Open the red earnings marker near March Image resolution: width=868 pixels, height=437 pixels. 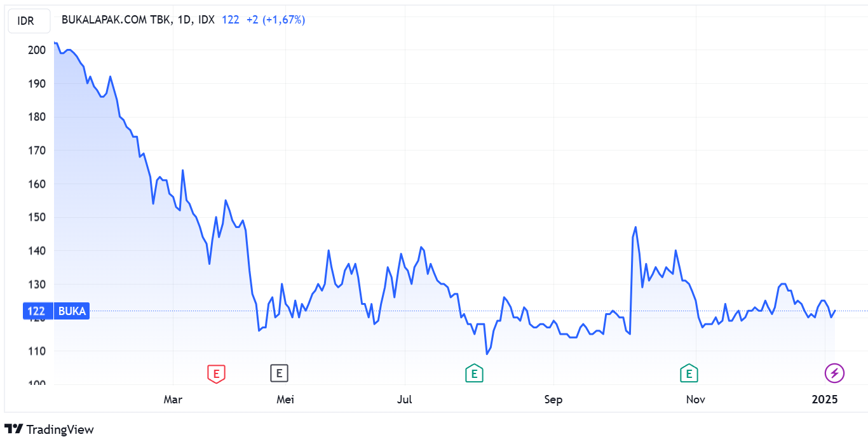[217, 373]
